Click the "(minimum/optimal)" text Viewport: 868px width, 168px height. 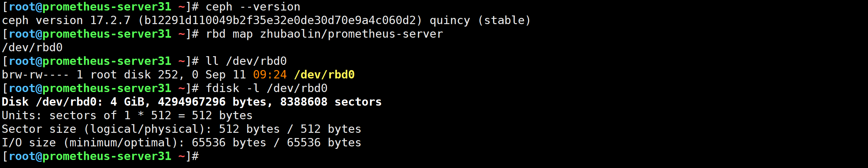click(124, 143)
